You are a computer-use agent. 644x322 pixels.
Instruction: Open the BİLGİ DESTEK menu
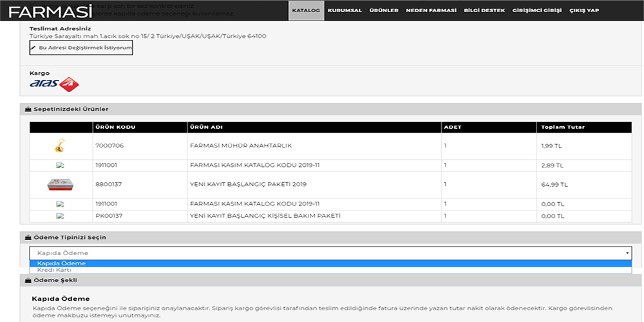point(484,11)
